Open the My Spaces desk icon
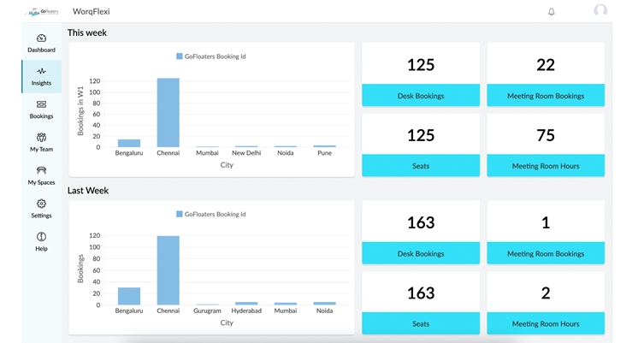 tap(41, 170)
